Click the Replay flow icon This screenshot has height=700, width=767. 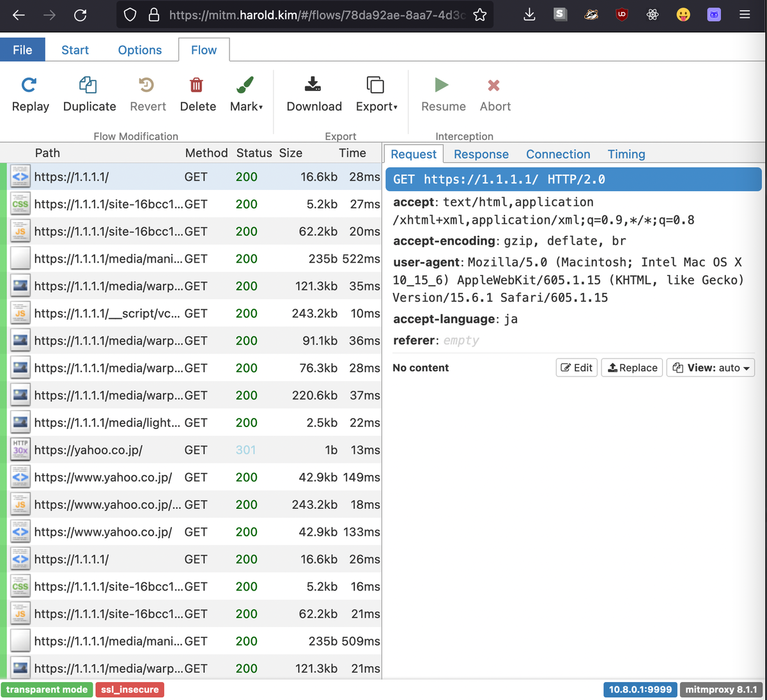click(29, 84)
